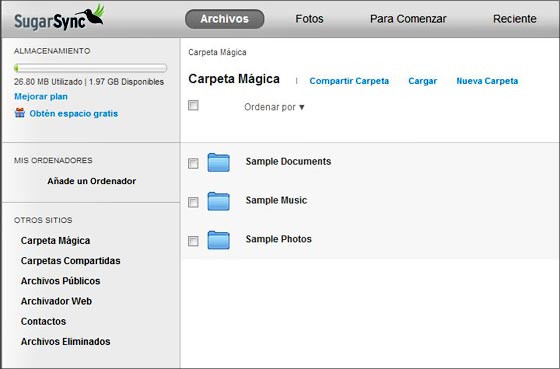Click Añade un Ordenador

[91, 181]
